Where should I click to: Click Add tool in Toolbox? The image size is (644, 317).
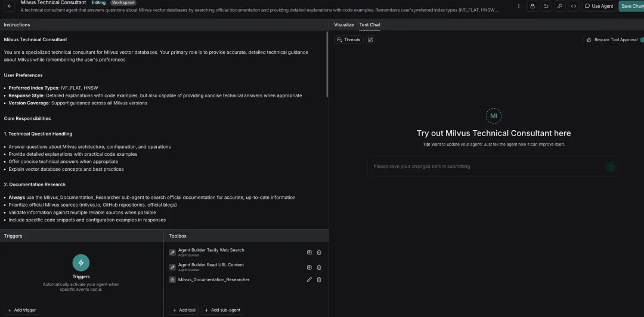coord(184,310)
